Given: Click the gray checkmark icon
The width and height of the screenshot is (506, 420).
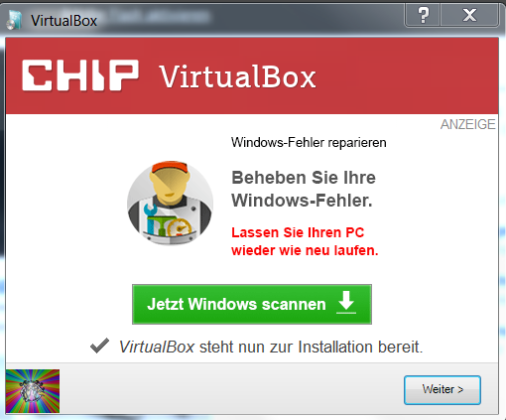Looking at the screenshot, I should coord(99,346).
